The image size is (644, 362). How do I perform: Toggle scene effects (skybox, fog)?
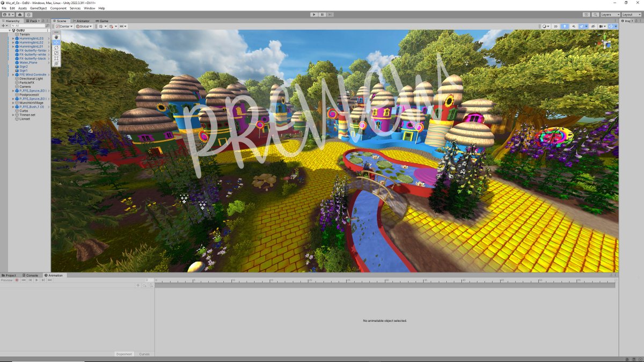[581, 26]
